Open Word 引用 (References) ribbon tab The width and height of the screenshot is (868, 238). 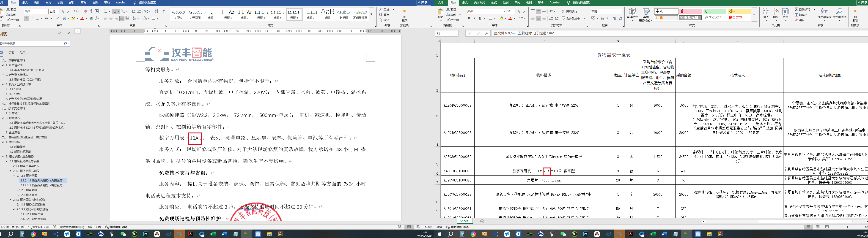click(x=60, y=2)
